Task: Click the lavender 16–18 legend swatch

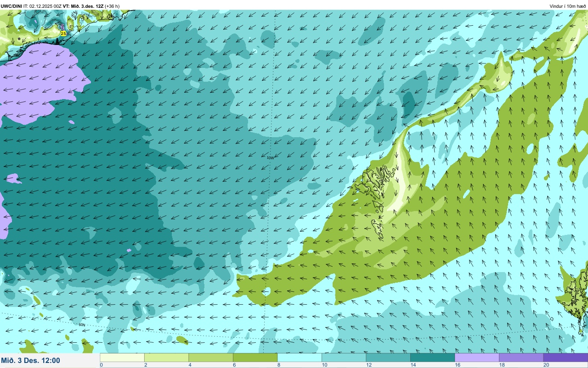Action: click(x=477, y=357)
